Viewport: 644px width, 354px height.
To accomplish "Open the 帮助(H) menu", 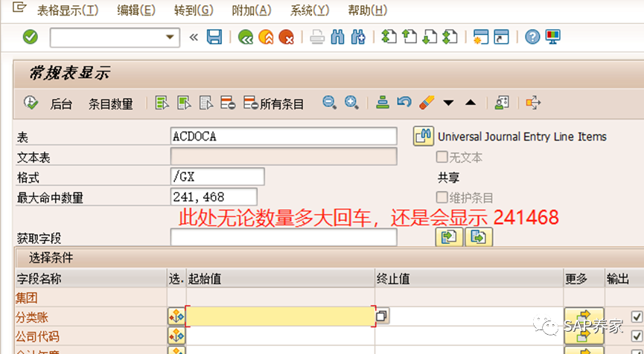I will [x=367, y=10].
